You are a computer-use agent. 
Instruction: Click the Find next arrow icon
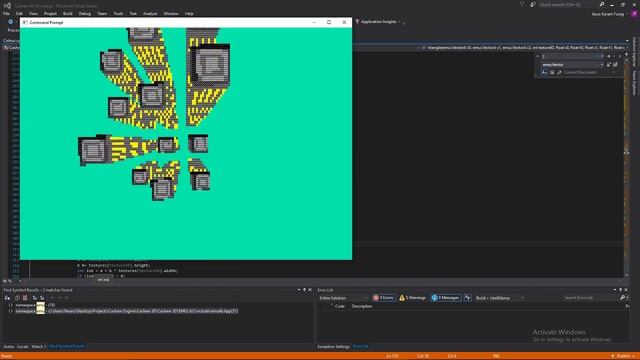(609, 56)
